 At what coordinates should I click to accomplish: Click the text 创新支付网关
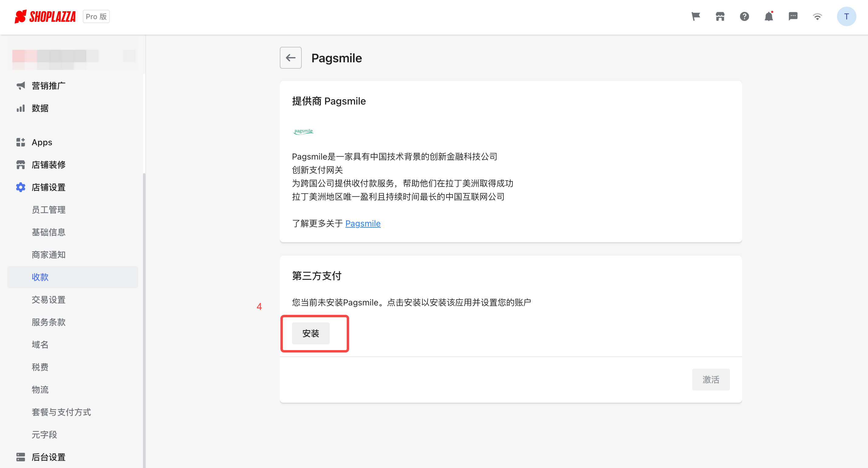[x=317, y=170]
